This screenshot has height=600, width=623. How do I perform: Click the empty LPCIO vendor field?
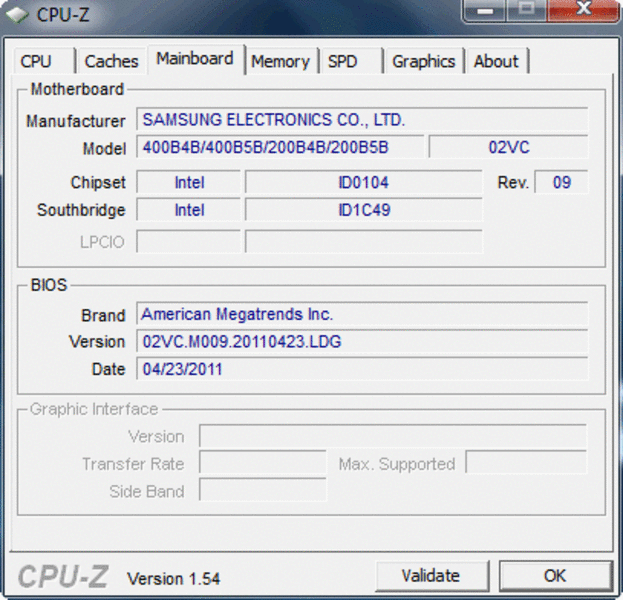189,242
